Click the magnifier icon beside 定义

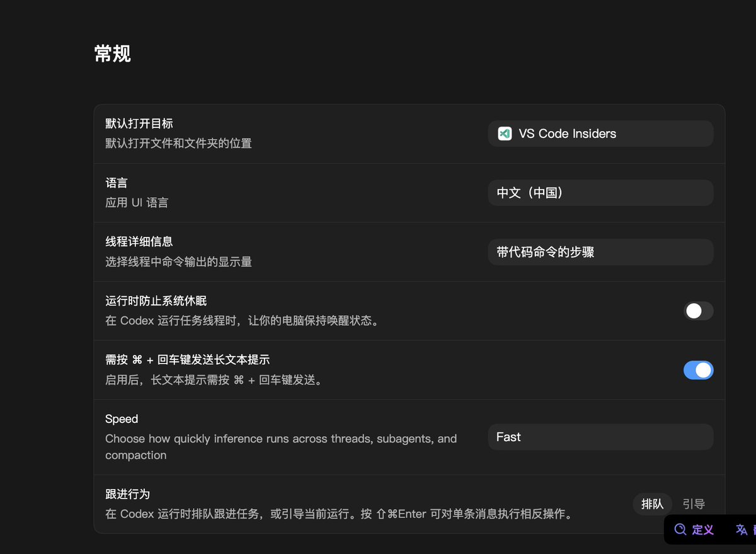click(680, 529)
